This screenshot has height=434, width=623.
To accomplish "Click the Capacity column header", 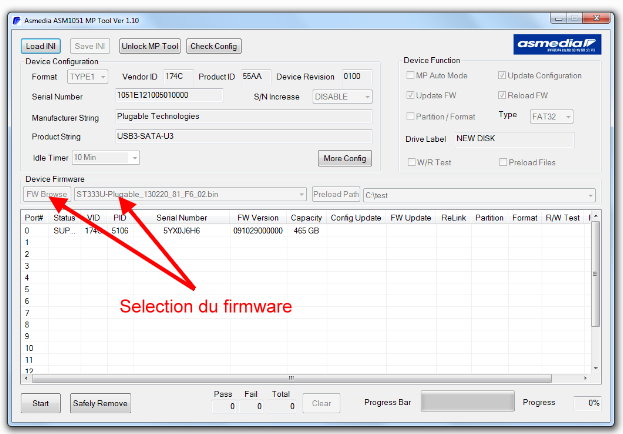I will 306,218.
